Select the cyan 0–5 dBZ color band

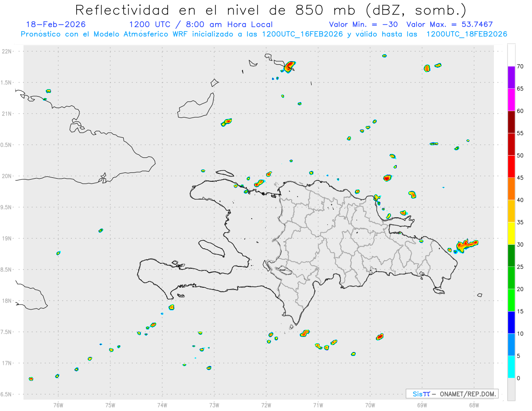click(511, 367)
